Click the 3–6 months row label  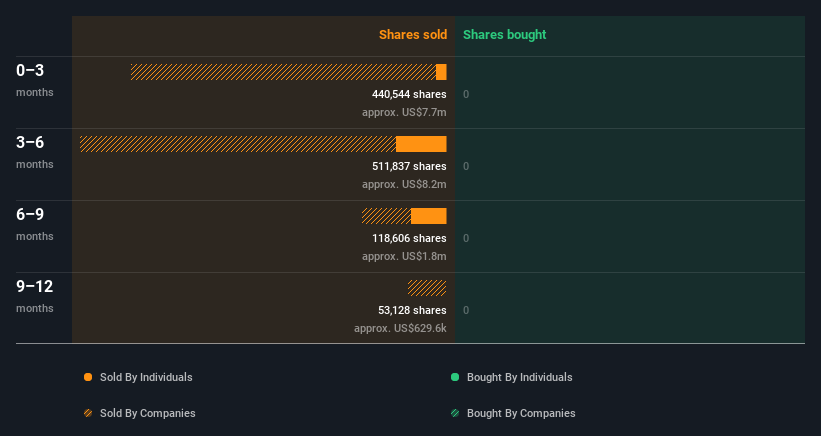tap(35, 152)
